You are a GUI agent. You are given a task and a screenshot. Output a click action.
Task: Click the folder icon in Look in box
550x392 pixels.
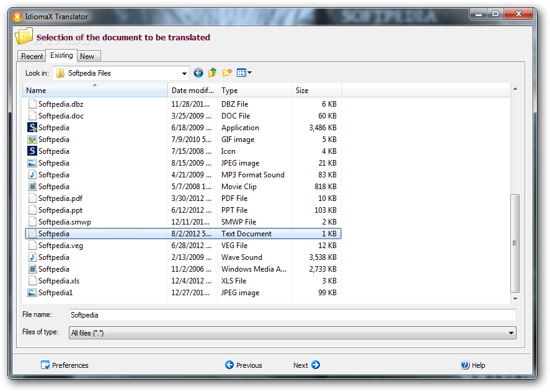click(60, 73)
